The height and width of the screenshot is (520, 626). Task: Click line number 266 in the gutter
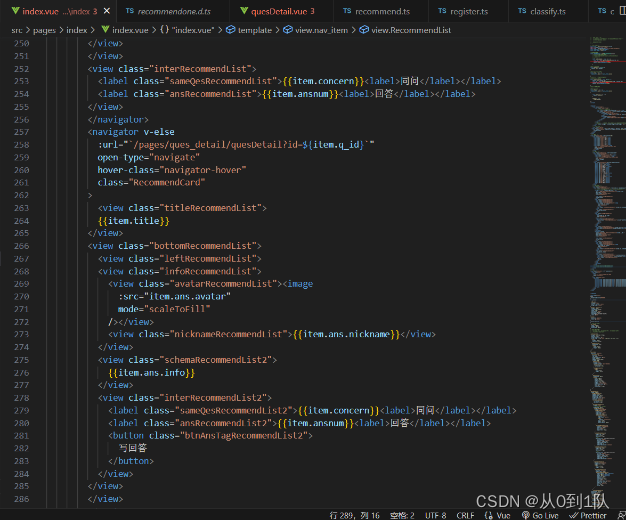(22, 246)
